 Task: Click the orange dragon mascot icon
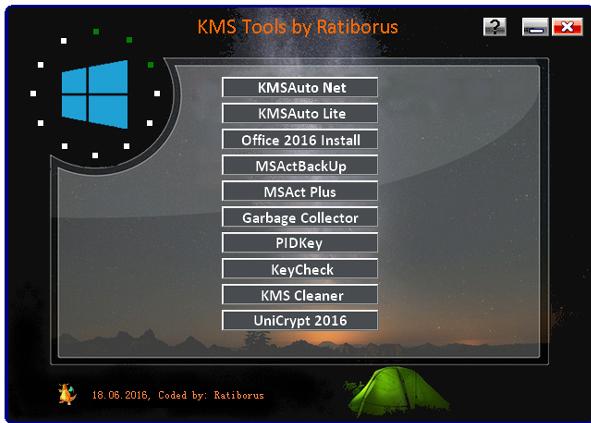click(67, 394)
